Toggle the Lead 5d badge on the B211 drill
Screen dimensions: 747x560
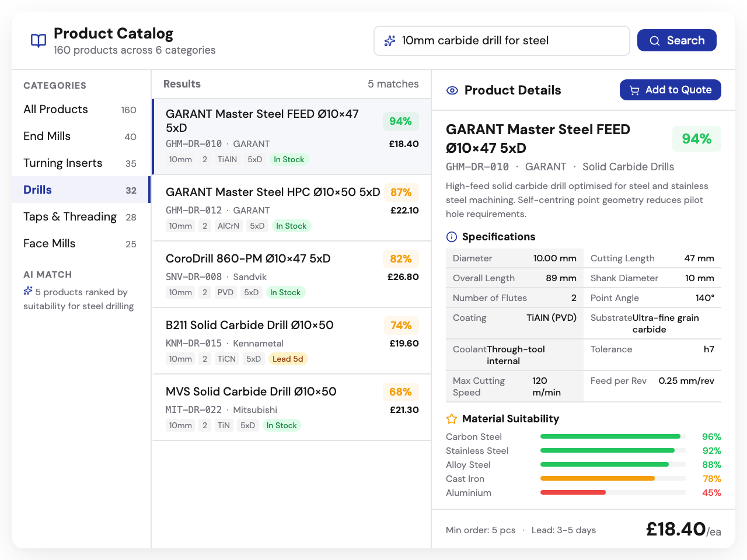(288, 359)
